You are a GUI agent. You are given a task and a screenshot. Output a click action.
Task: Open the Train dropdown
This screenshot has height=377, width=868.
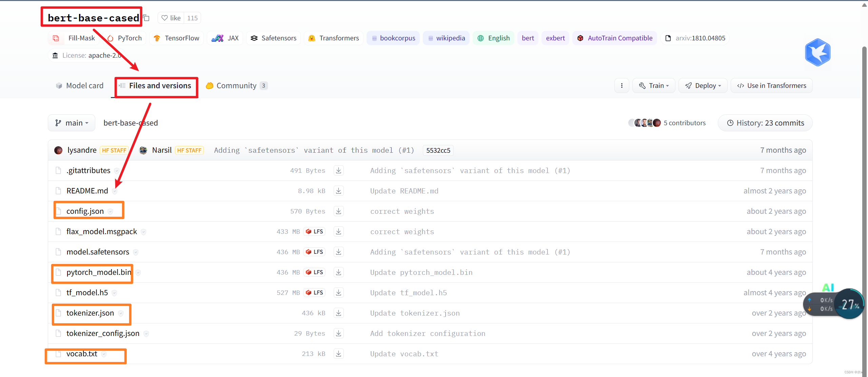point(654,86)
